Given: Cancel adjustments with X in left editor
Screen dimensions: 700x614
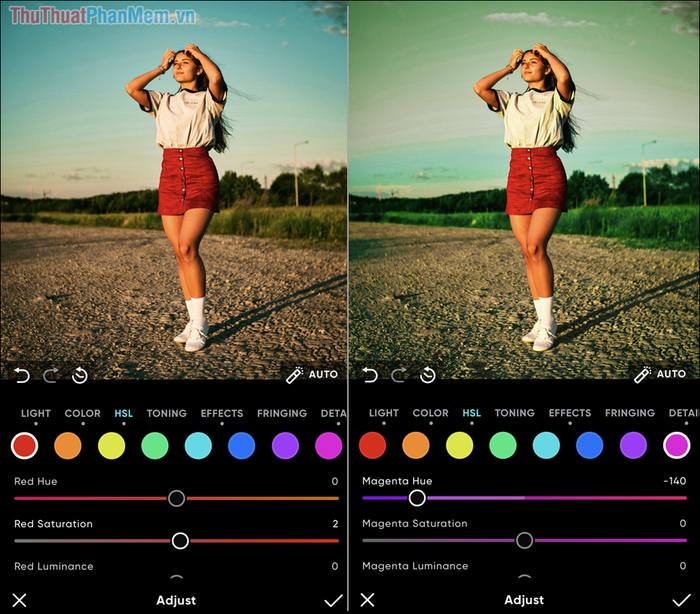Looking at the screenshot, I should pyautogui.click(x=20, y=600).
